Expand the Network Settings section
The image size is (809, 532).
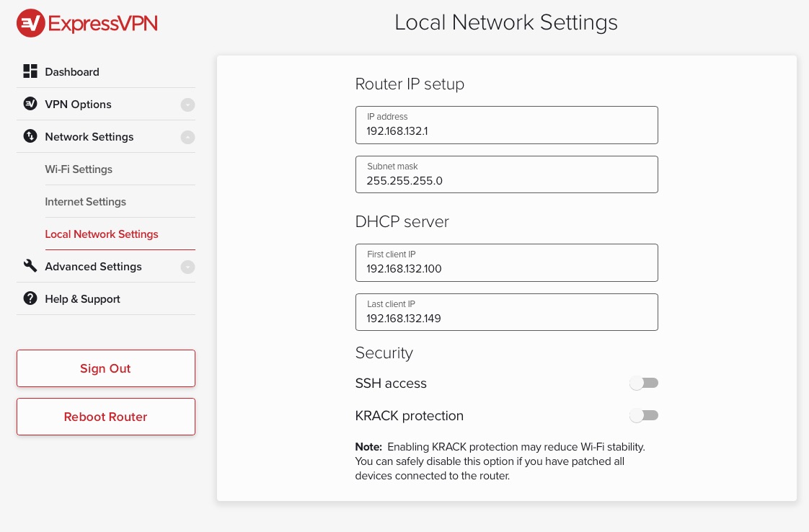coord(187,137)
